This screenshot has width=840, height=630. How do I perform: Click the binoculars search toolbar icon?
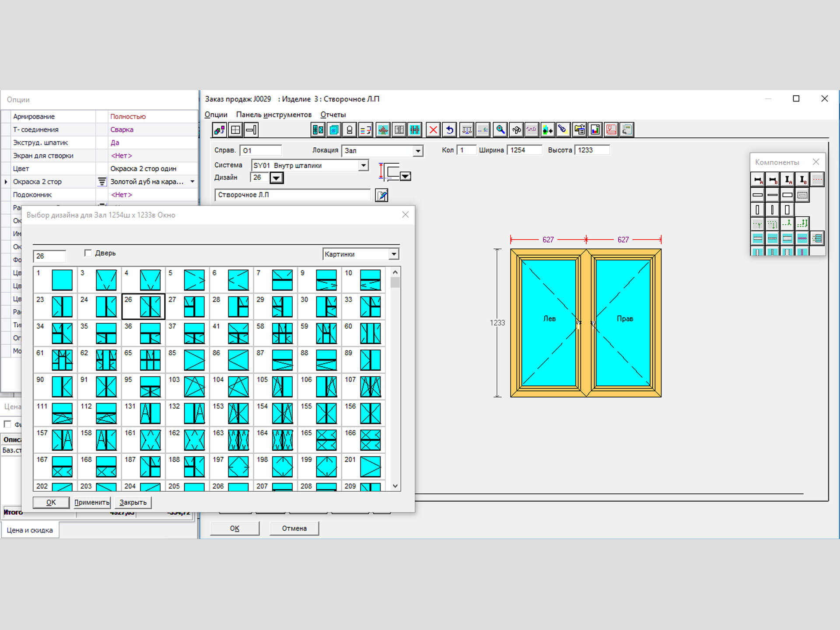[x=516, y=130]
